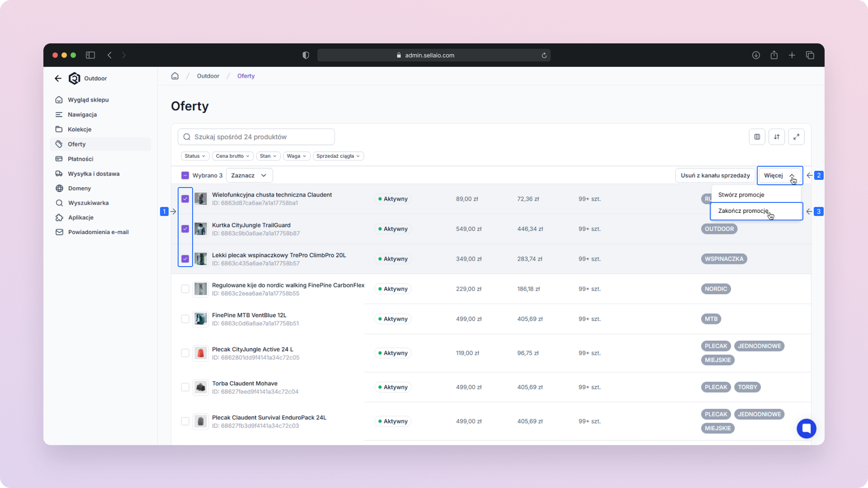The image size is (868, 488).
Task: Click the sort arrows icon button
Action: coord(777,137)
